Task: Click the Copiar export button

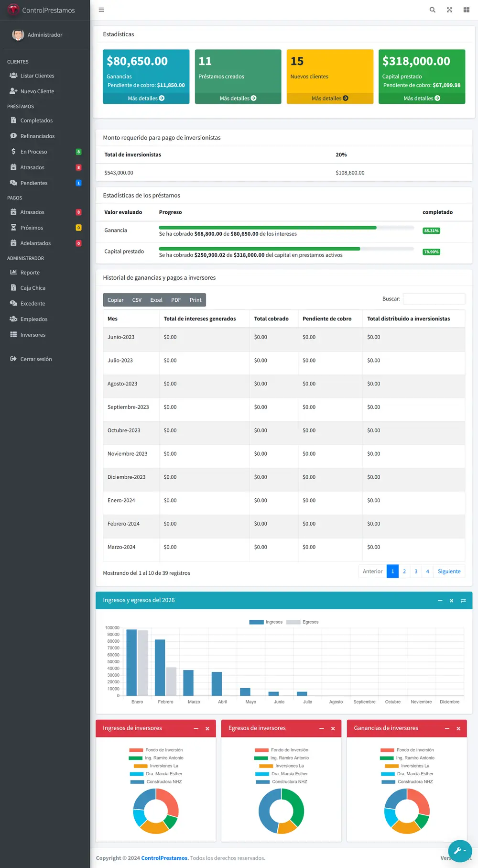Action: [116, 300]
